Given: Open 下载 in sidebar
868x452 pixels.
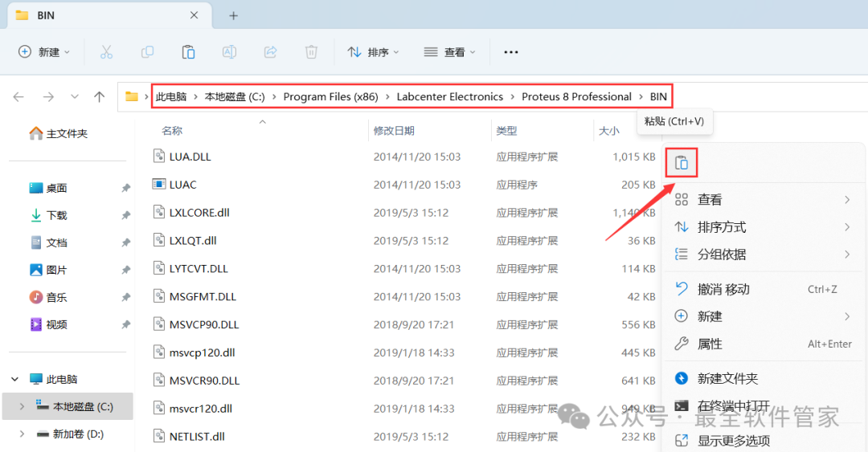Looking at the screenshot, I should (x=48, y=215).
